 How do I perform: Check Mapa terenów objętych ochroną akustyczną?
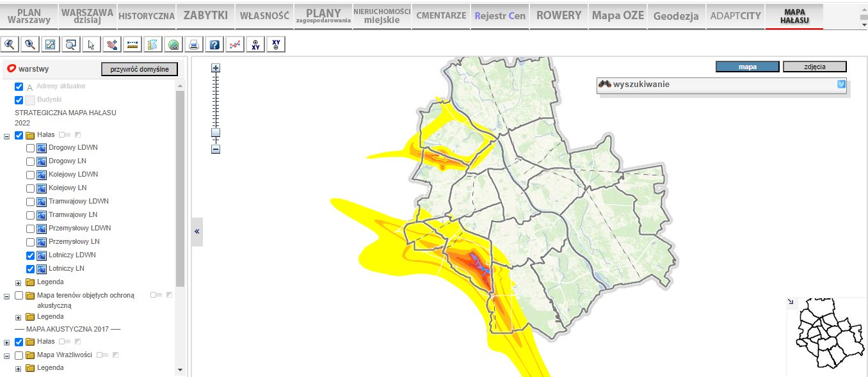click(x=19, y=296)
